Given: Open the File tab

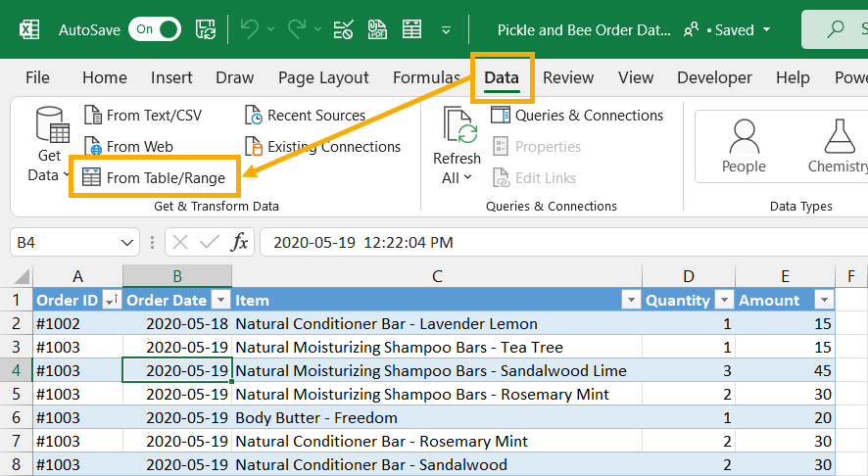Looking at the screenshot, I should coord(37,77).
